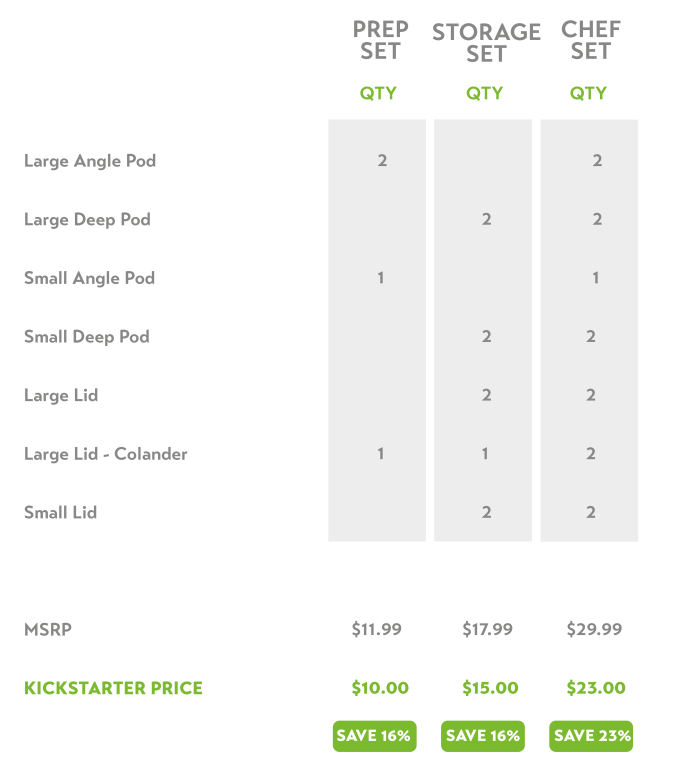
Task: Click the Large Deep Pod row label
Action: tap(87, 220)
